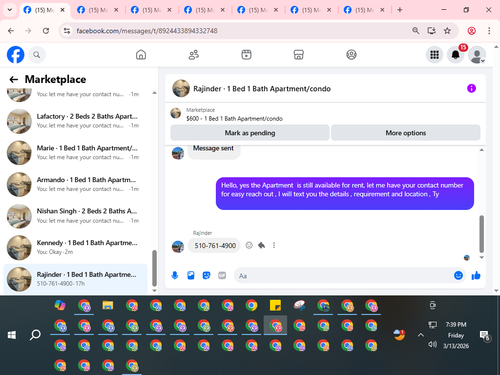
Task: Open the Facebook menu grid icon
Action: point(434,55)
